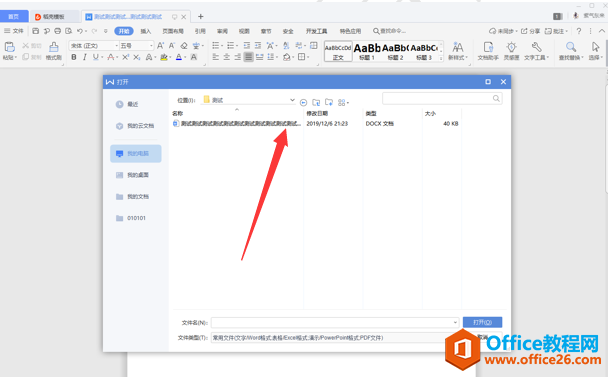Toggle Superscript formatting

click(x=125, y=57)
